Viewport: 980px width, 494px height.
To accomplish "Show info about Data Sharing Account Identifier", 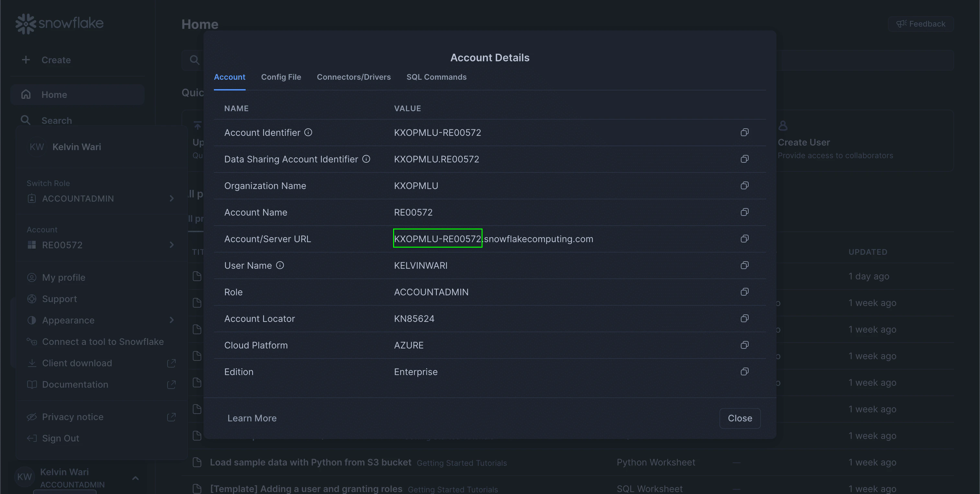I will coord(366,159).
